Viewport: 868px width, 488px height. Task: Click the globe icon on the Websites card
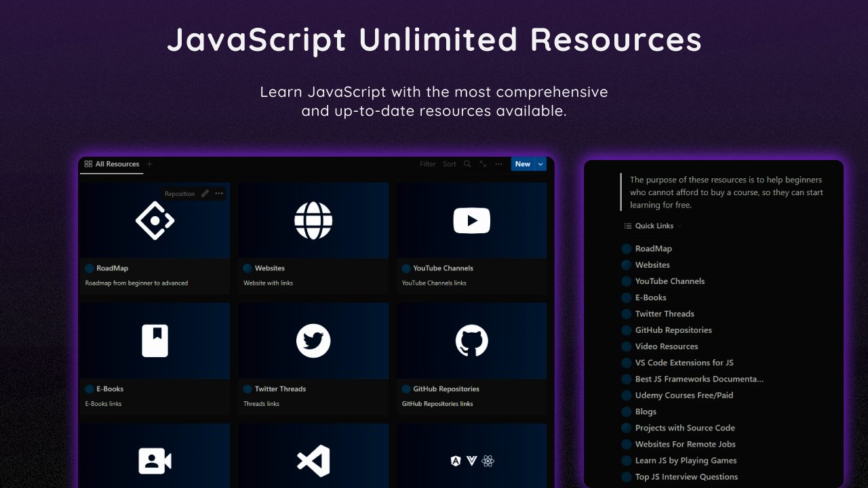pyautogui.click(x=313, y=220)
